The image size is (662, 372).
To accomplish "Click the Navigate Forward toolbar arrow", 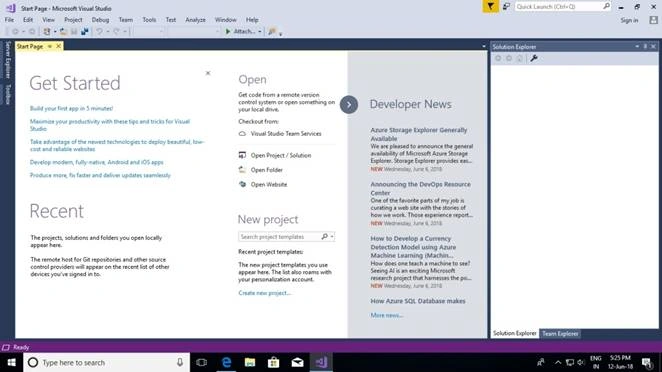I will [32, 32].
